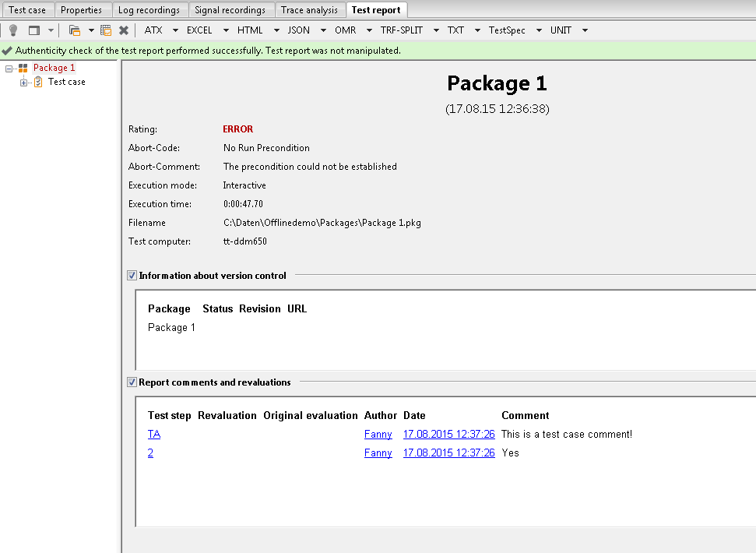Open the TRF-SPLIT dropdown arrow

[436, 30]
